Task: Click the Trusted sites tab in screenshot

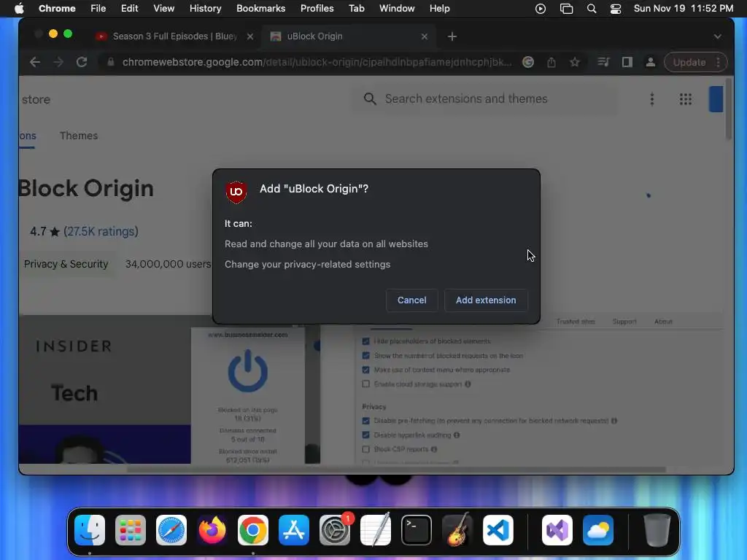Action: (x=575, y=322)
